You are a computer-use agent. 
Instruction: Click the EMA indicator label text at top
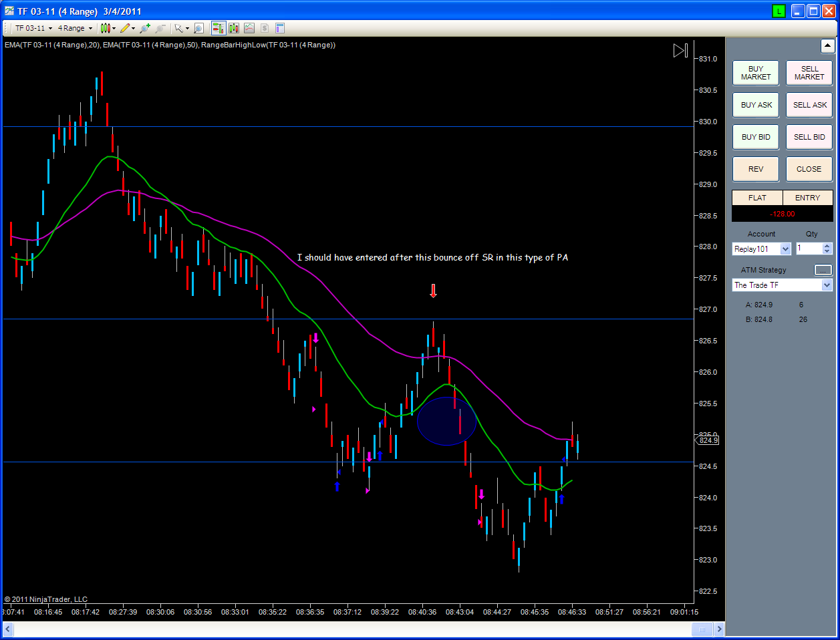pyautogui.click(x=170, y=45)
